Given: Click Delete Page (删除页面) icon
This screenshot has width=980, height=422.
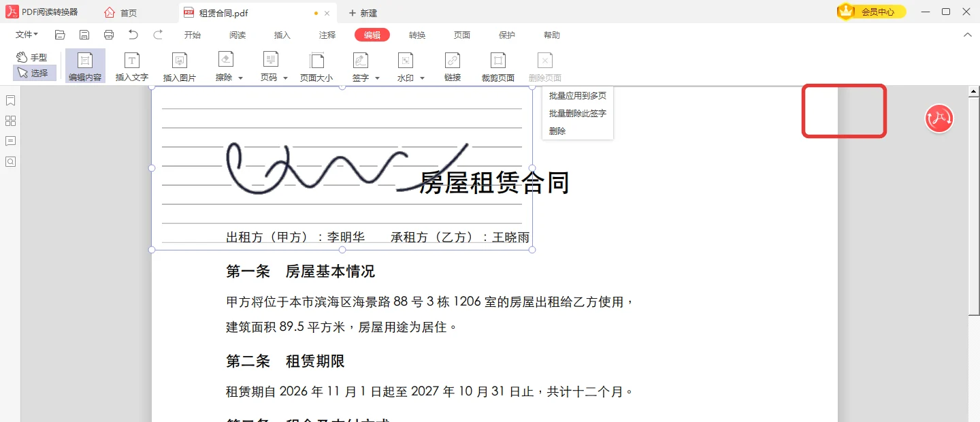Looking at the screenshot, I should (x=544, y=61).
